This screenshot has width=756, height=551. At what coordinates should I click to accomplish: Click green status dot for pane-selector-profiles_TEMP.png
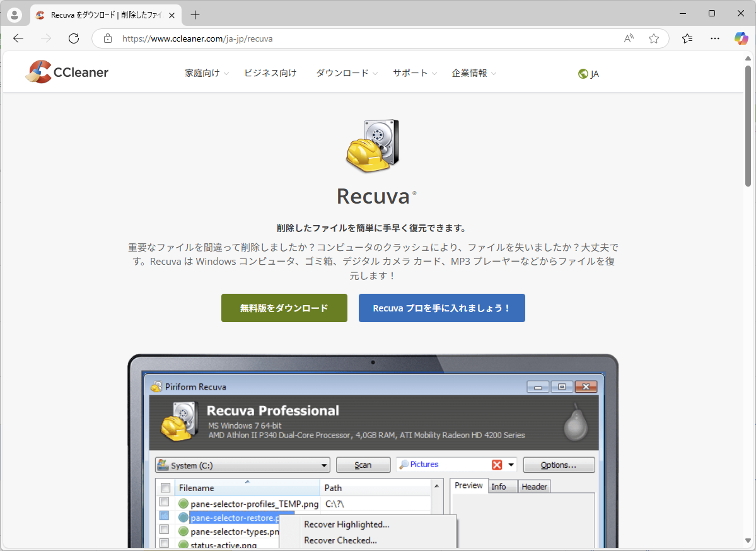(183, 504)
